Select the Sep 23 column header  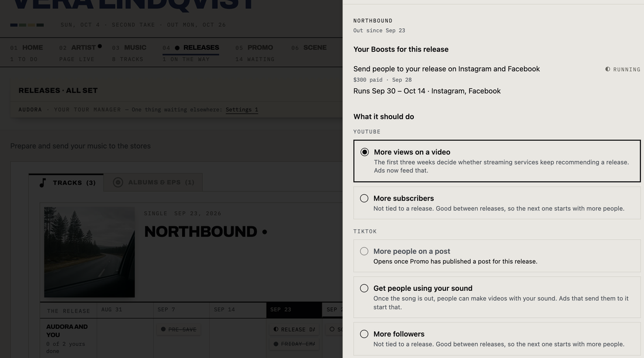pos(294,310)
